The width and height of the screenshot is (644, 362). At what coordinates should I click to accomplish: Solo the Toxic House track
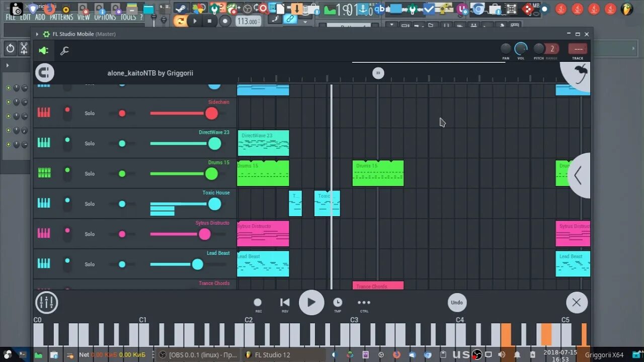90,204
